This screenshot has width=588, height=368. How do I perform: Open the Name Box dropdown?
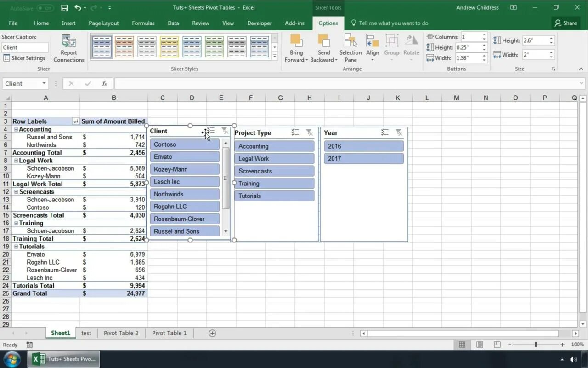coord(44,84)
